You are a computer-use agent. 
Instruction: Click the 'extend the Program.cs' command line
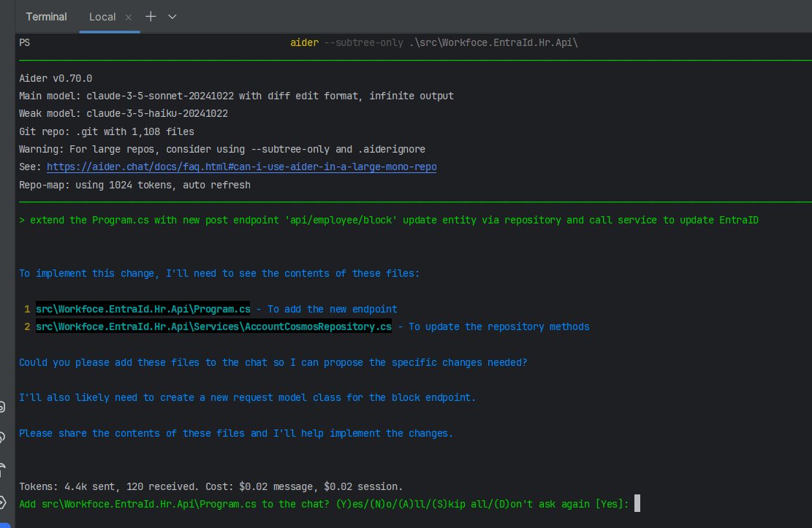coord(389,220)
